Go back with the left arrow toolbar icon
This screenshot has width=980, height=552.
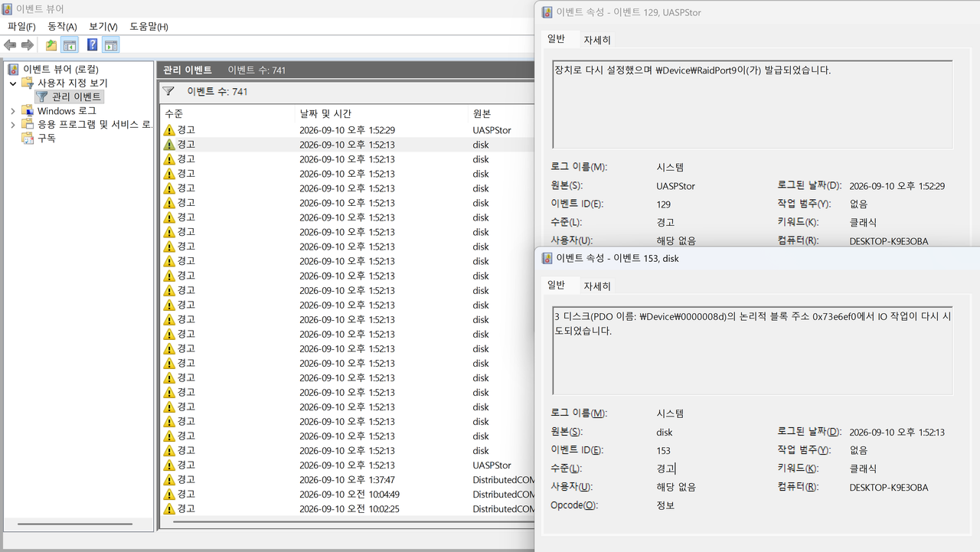[10, 45]
